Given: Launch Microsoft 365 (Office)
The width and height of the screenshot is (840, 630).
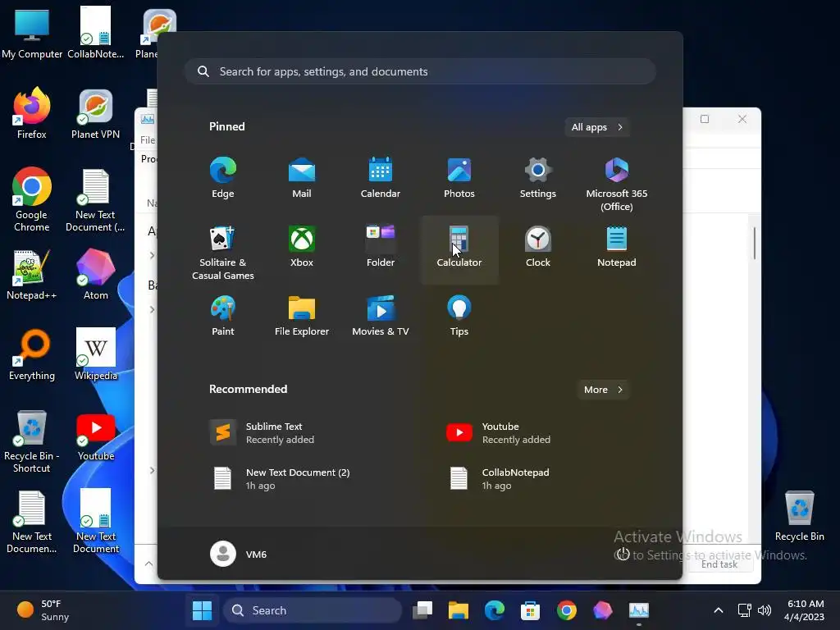Looking at the screenshot, I should (617, 185).
